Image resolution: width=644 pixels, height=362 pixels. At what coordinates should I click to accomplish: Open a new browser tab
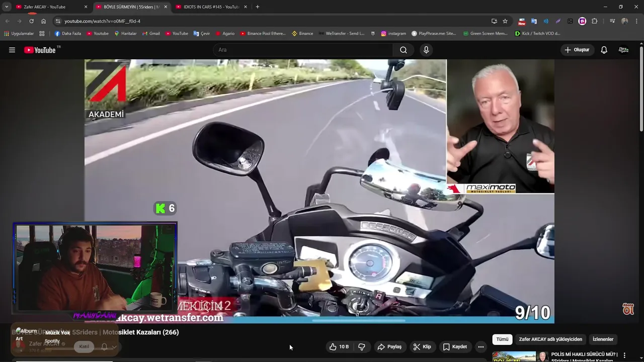(x=258, y=7)
